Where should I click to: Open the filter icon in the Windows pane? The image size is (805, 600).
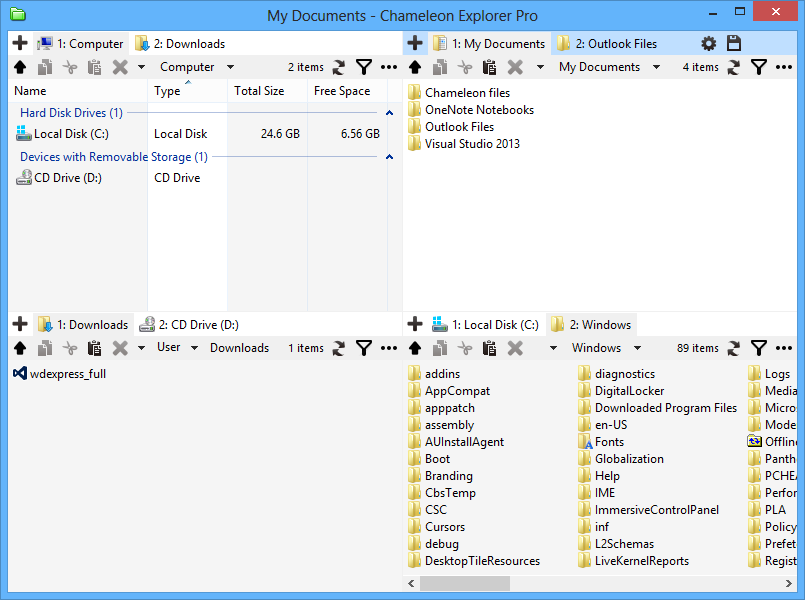[759, 348]
